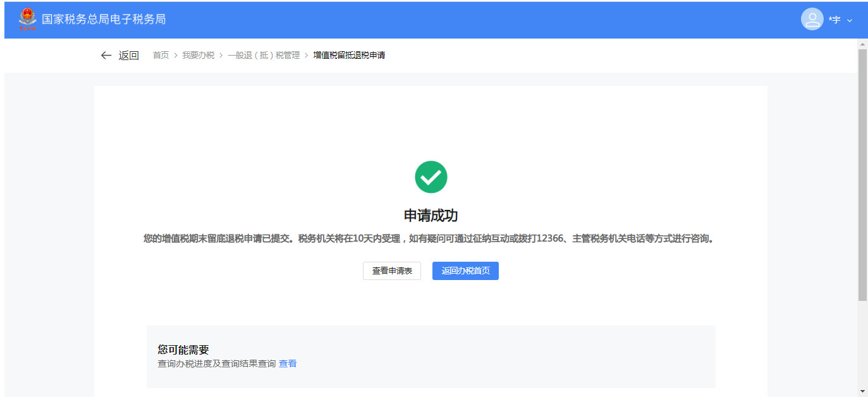Viewport: 868px width, 397px height.
Task: Click the vertical scrollbar thumb
Action: [862, 174]
